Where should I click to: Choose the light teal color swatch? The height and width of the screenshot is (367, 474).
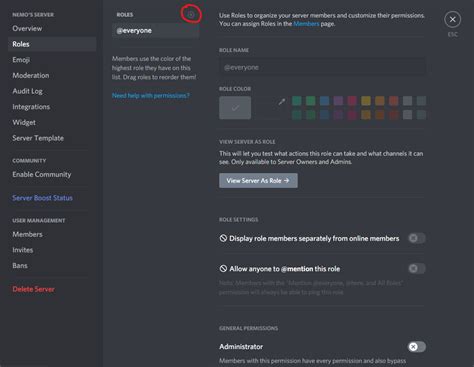[x=297, y=101]
